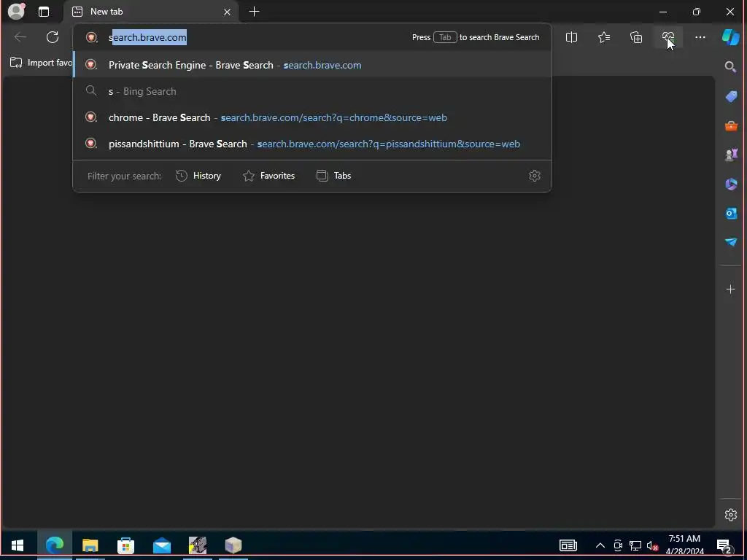The image size is (747, 560).
Task: Open the Edge profile avatar
Action: [17, 11]
